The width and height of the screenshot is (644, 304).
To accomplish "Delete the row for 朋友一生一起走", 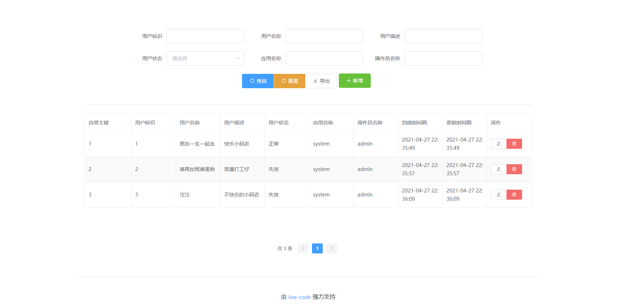I will 514,144.
